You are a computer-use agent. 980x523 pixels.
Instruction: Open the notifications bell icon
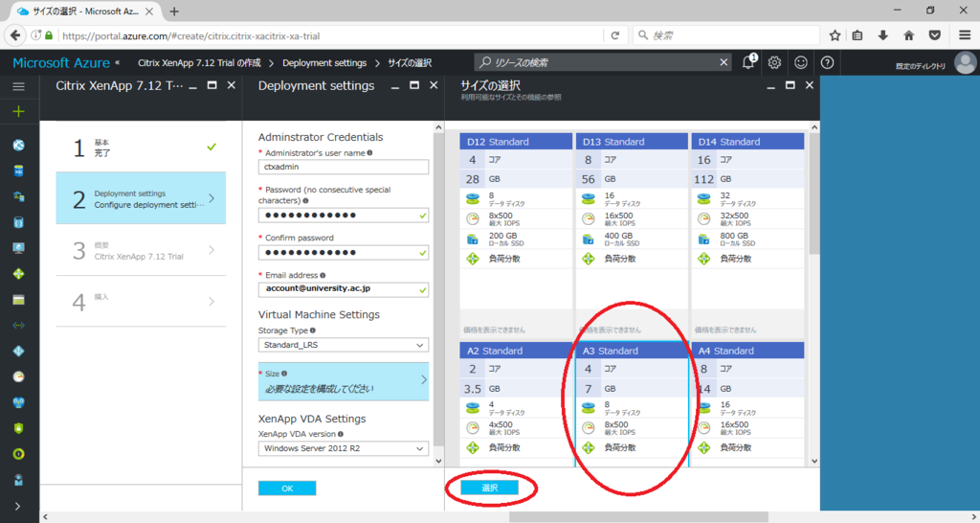pyautogui.click(x=748, y=62)
